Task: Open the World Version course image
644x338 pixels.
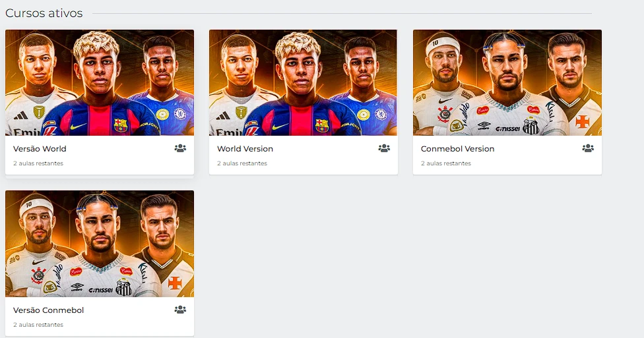Action: (303, 82)
